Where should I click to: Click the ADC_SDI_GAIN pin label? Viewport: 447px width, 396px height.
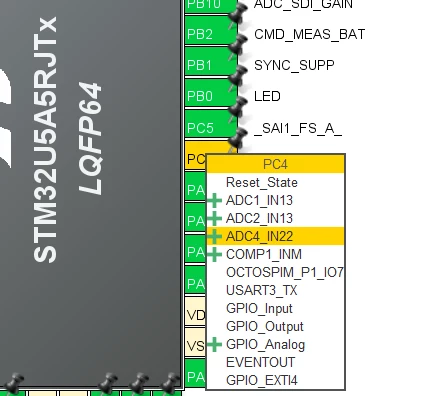[303, 5]
